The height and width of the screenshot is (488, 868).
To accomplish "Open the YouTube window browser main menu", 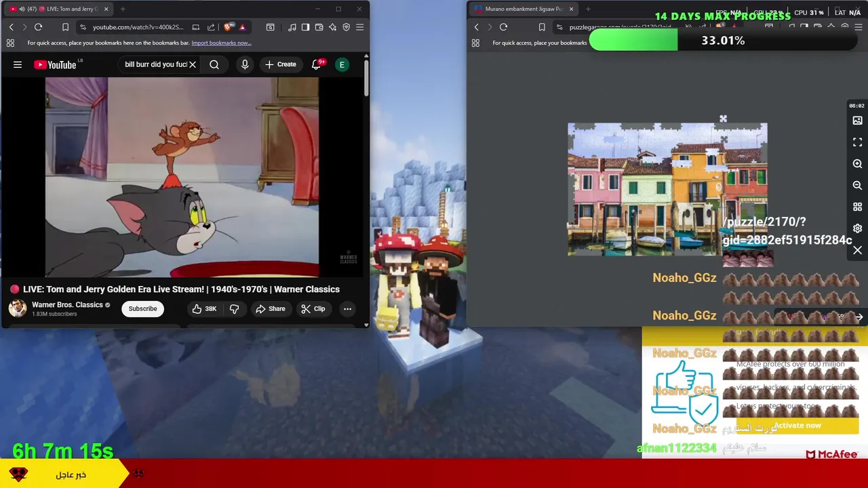I will (359, 27).
